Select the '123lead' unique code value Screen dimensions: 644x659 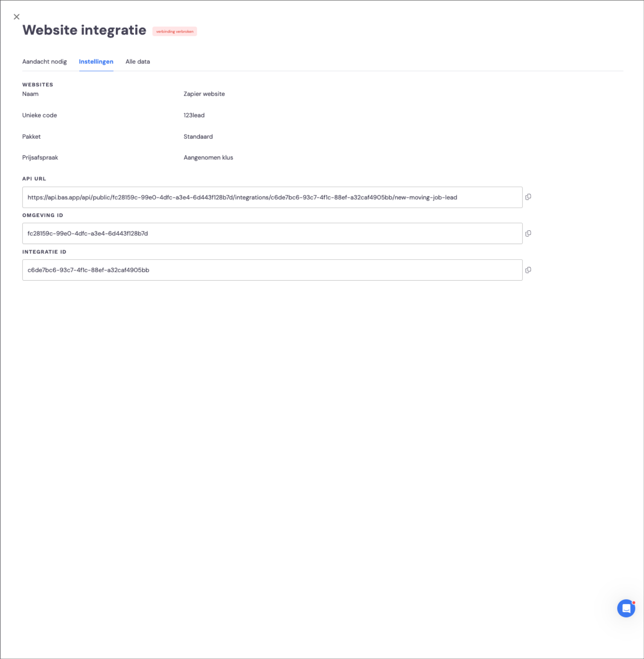click(x=194, y=115)
